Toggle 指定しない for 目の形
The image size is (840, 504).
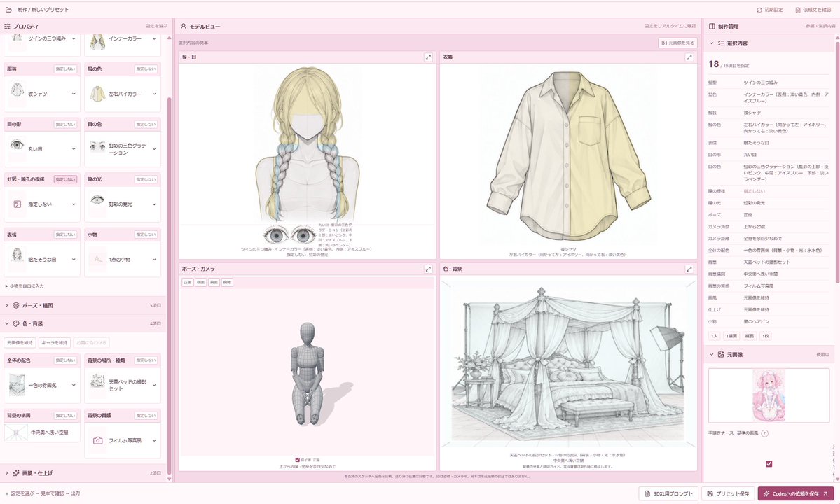(65, 124)
